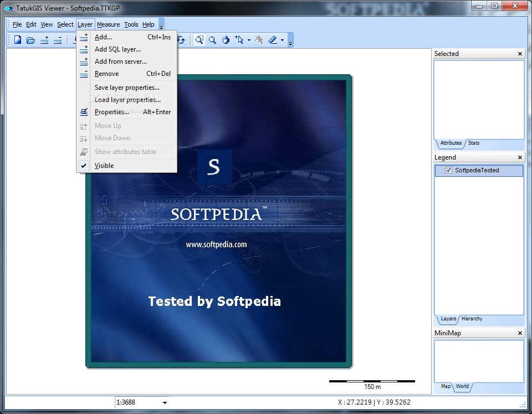Click the Remove layer toolbar icon
Image resolution: width=532 pixels, height=414 pixels.
click(58, 40)
